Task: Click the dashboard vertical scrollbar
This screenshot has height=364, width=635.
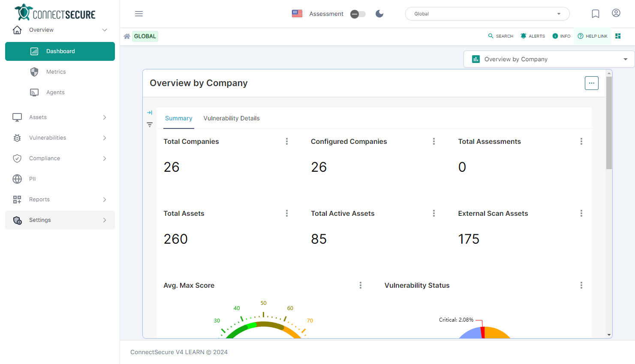Action: click(x=609, y=124)
